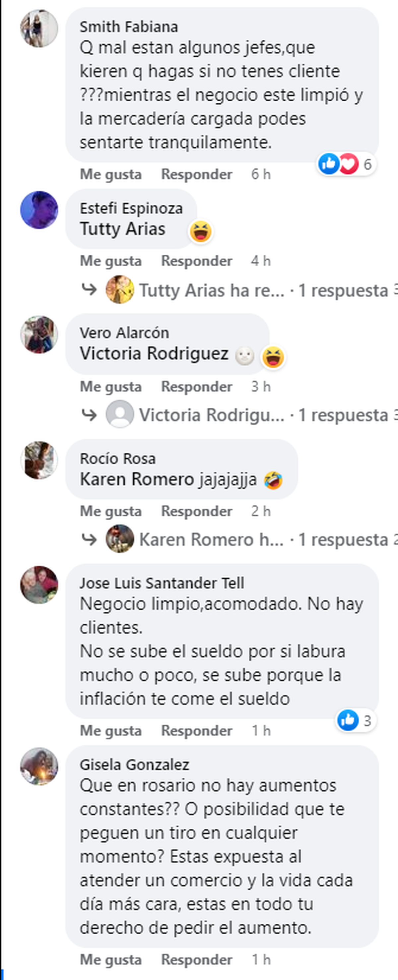This screenshot has width=398, height=980.
Task: Like Gisela Gonzalez's comment
Action: [110, 960]
